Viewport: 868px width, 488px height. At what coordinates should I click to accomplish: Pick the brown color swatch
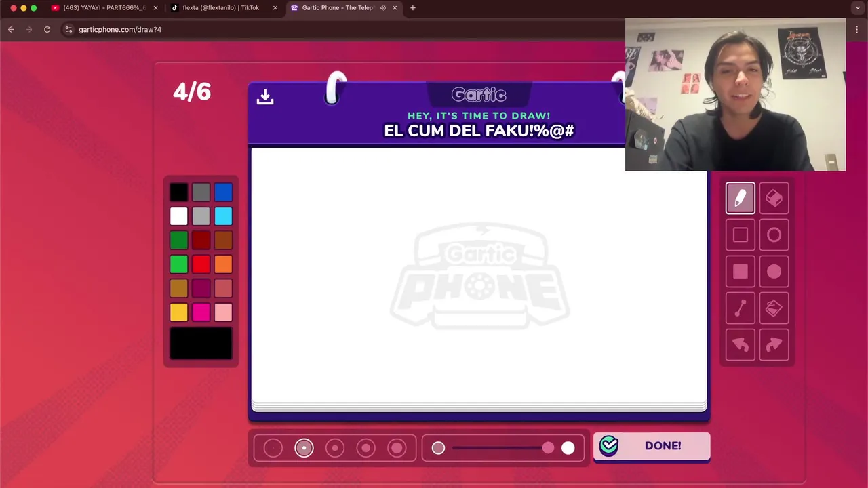click(x=223, y=240)
